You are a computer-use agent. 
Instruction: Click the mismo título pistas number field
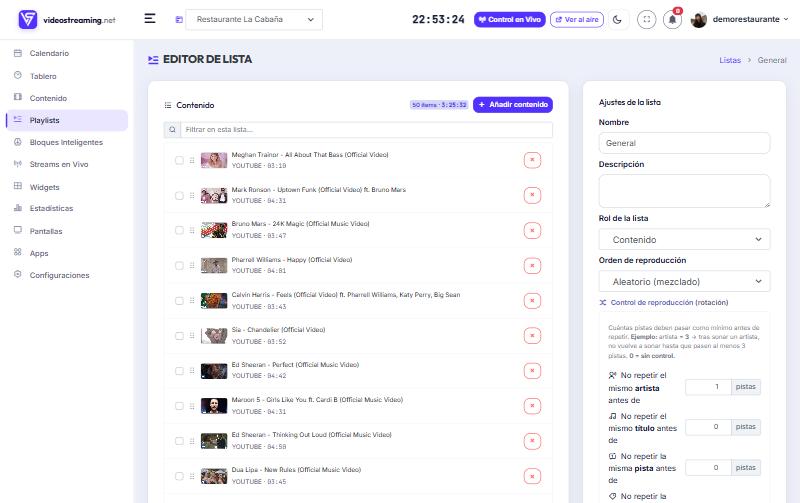[708, 426]
